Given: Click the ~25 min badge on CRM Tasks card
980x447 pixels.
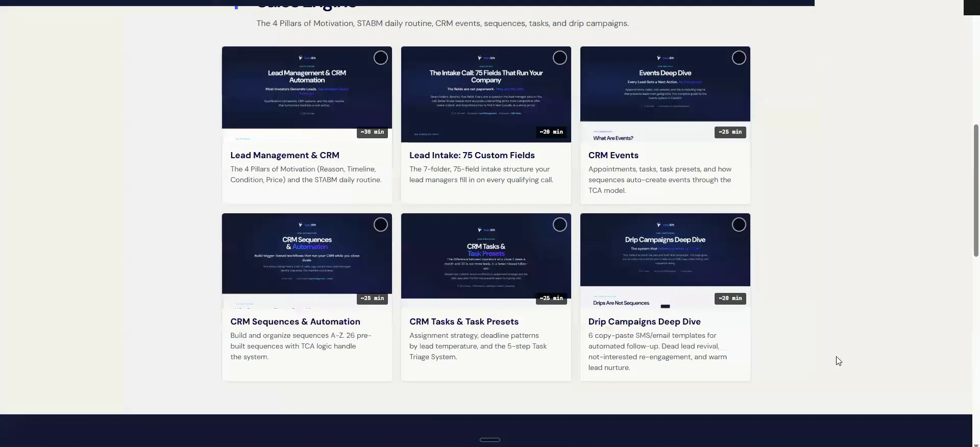Looking at the screenshot, I should pos(551,299).
